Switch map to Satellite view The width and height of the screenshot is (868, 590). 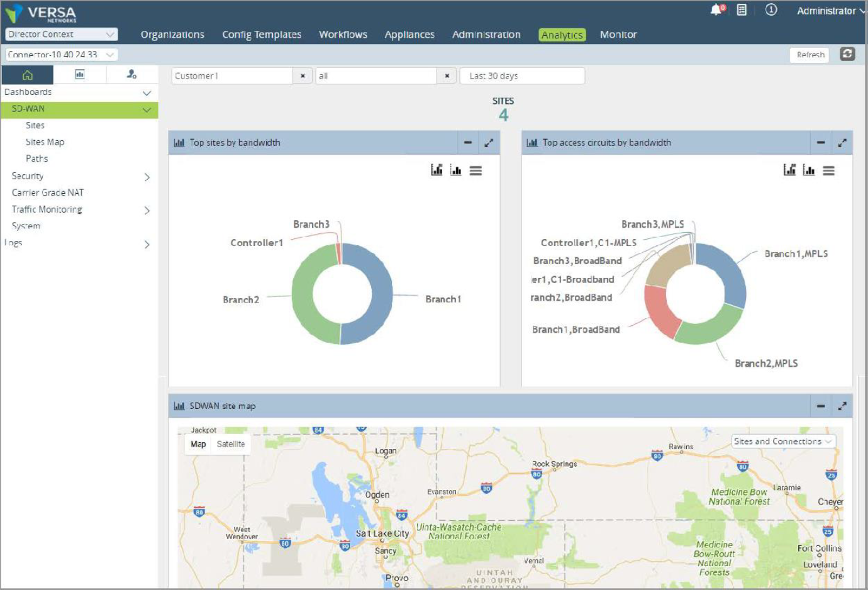pos(231,444)
